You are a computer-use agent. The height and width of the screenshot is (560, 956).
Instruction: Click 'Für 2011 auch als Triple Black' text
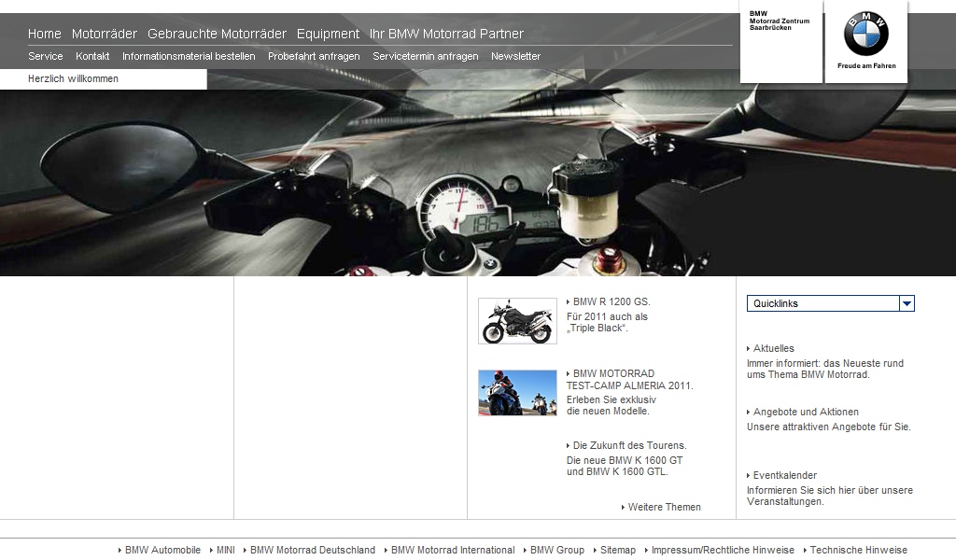pos(607,322)
